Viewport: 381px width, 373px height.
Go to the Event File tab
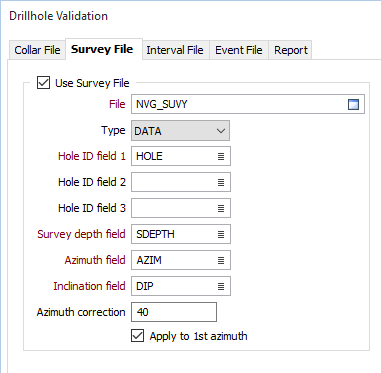tap(239, 50)
